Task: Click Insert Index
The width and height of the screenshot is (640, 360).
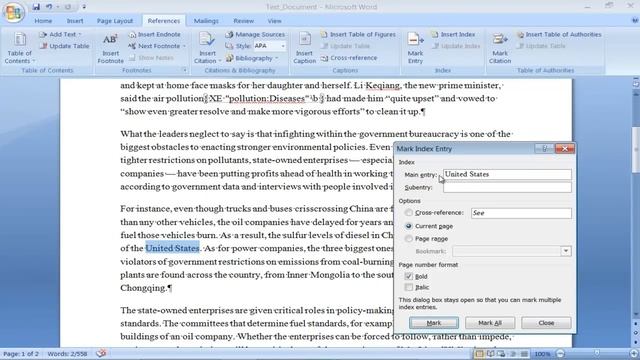Action: coord(453,35)
